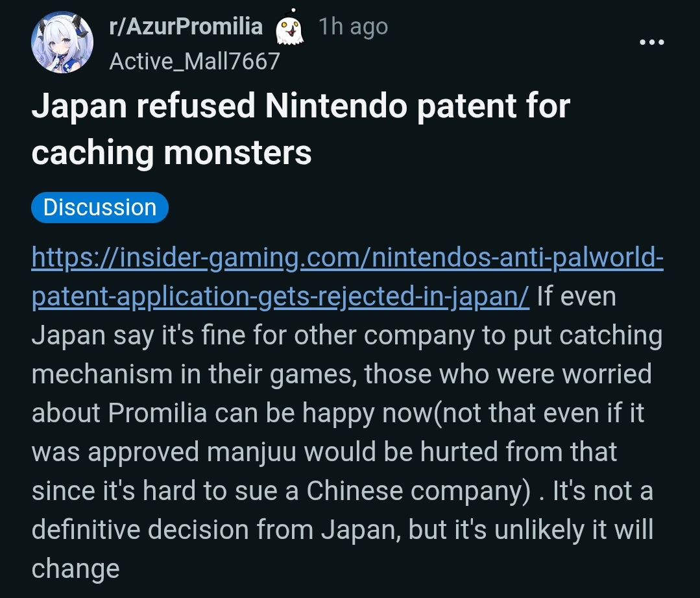The height and width of the screenshot is (598, 700).
Task: Open the post's three-dot overflow menu
Action: pyautogui.click(x=652, y=42)
